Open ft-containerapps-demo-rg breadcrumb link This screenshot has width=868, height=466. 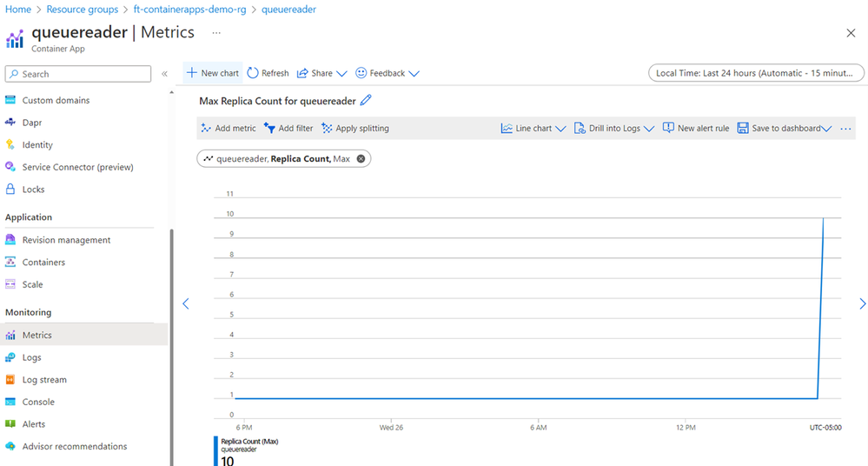[189, 10]
